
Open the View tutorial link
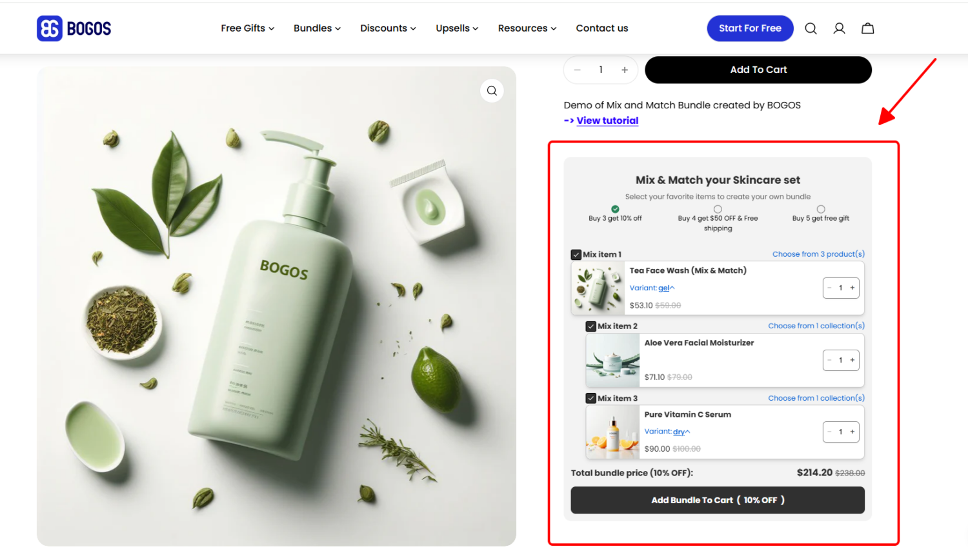pos(607,120)
